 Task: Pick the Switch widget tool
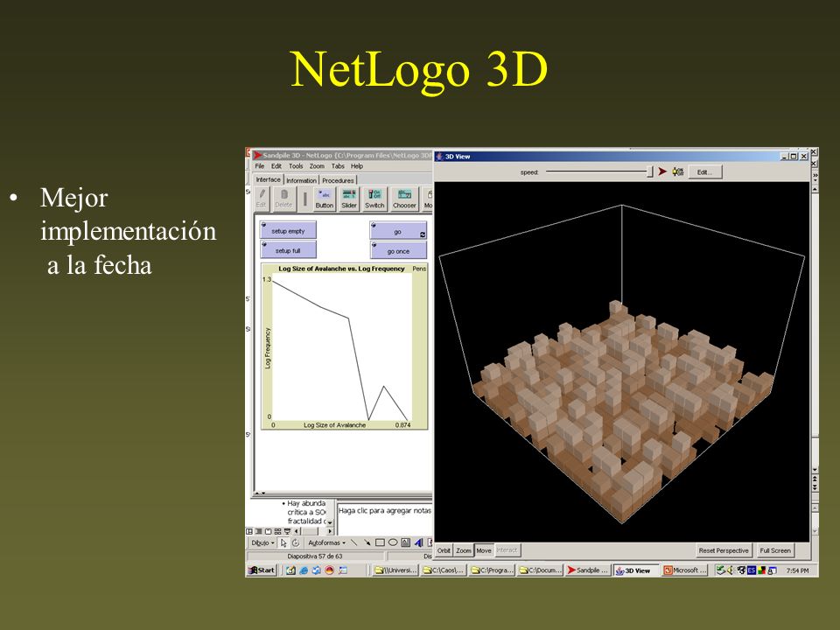(x=374, y=199)
